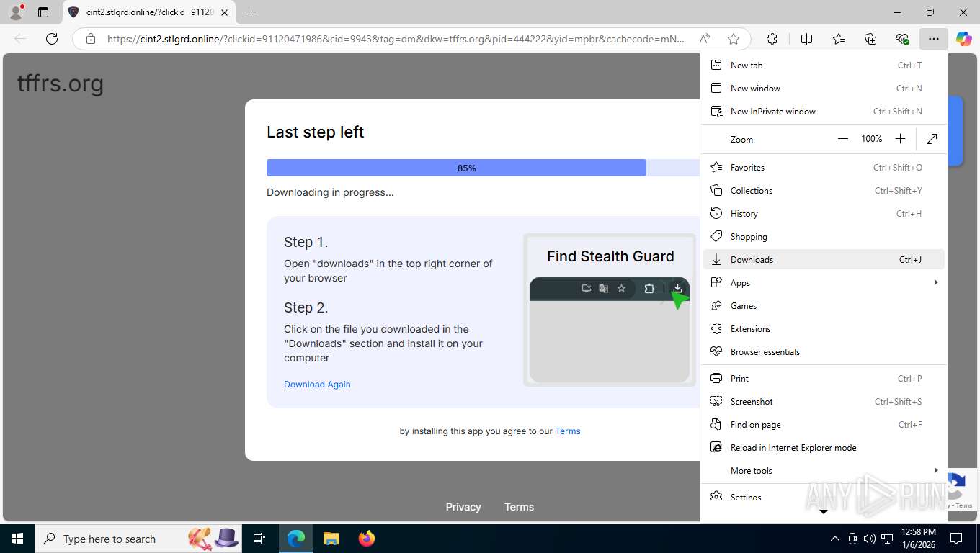Viewport: 980px width, 553px height.
Task: Click the taskbar search box
Action: tap(138, 539)
